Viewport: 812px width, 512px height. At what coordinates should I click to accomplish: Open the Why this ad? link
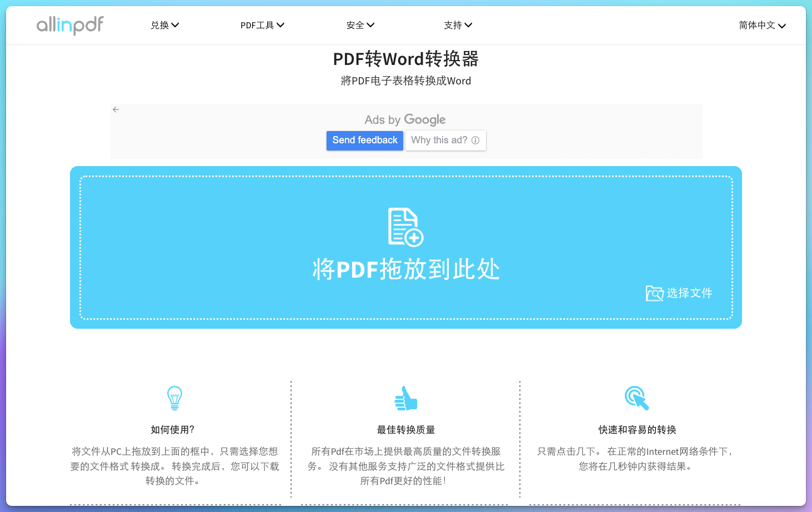439,140
